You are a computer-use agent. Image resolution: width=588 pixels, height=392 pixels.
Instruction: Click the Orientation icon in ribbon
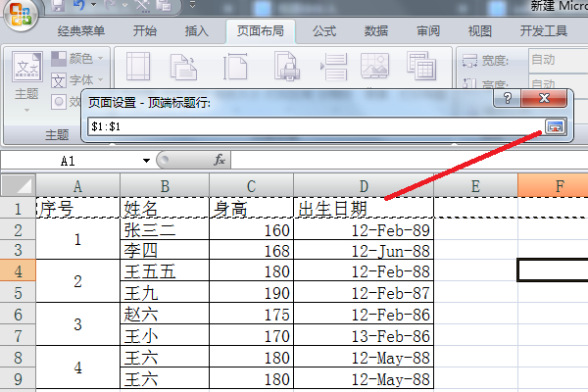[x=183, y=67]
